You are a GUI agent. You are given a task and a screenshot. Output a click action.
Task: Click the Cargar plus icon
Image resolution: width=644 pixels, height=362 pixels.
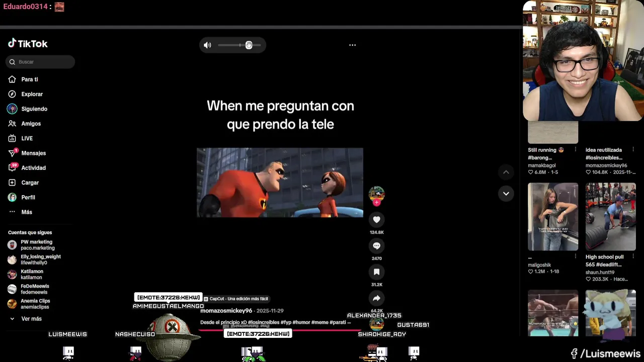pyautogui.click(x=12, y=183)
